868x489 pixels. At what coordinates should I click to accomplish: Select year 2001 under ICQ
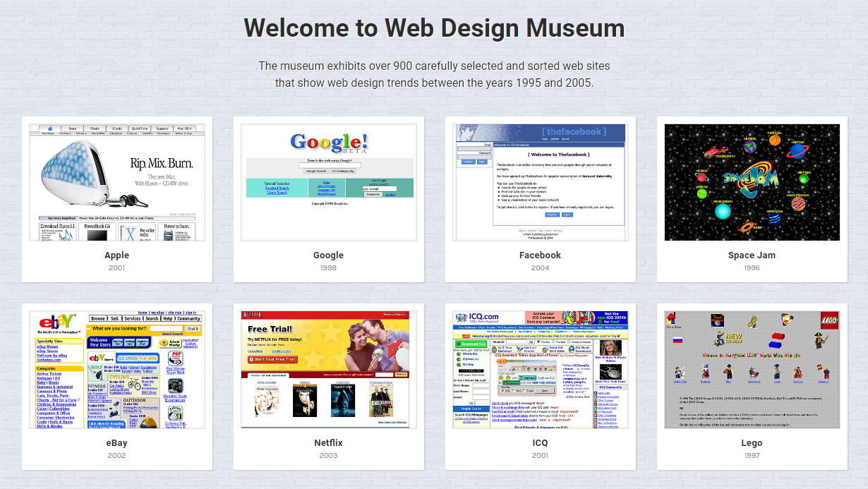click(541, 456)
